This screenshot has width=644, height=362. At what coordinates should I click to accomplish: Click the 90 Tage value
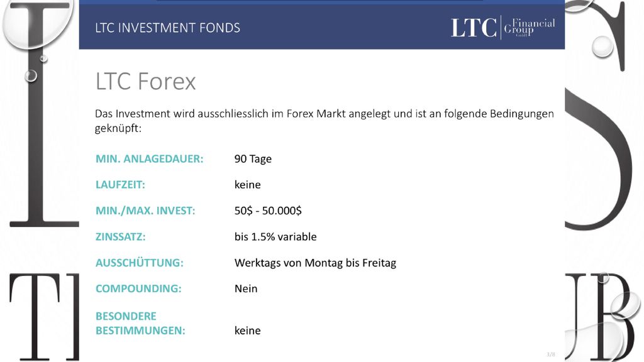click(253, 159)
